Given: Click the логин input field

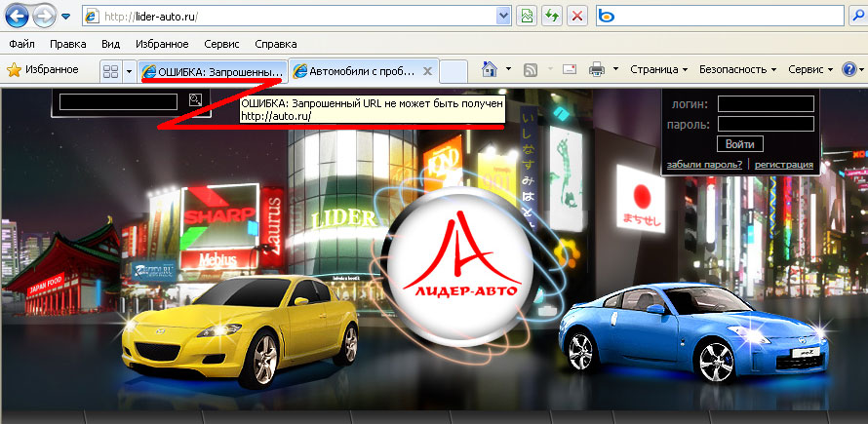Looking at the screenshot, I should (x=767, y=103).
